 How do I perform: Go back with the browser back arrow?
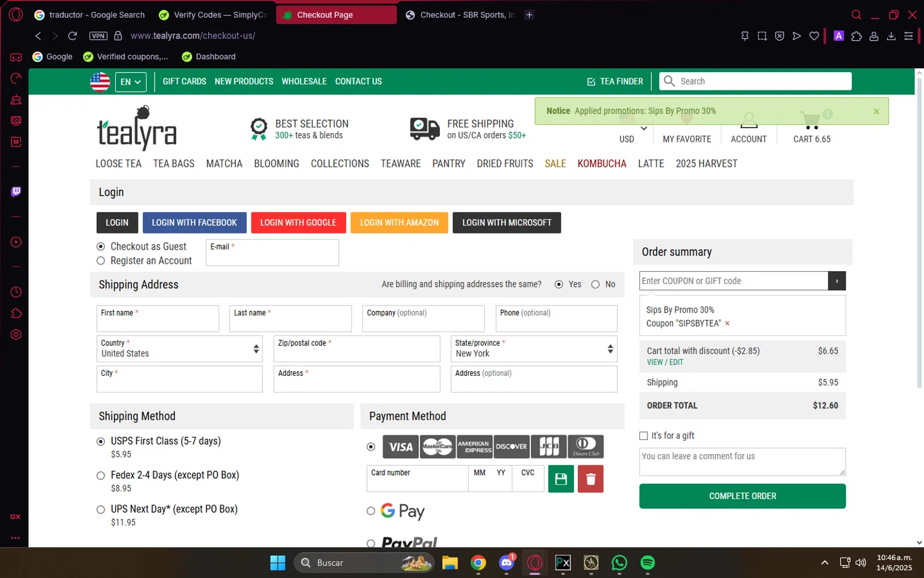tap(38, 36)
